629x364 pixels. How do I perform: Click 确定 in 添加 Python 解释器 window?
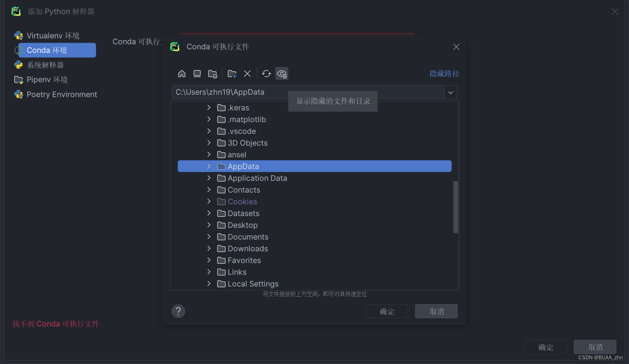[x=546, y=347]
